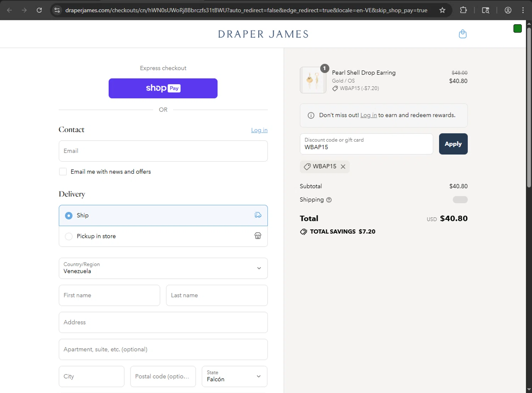Click the Email input field
The height and width of the screenshot is (393, 532).
163,151
